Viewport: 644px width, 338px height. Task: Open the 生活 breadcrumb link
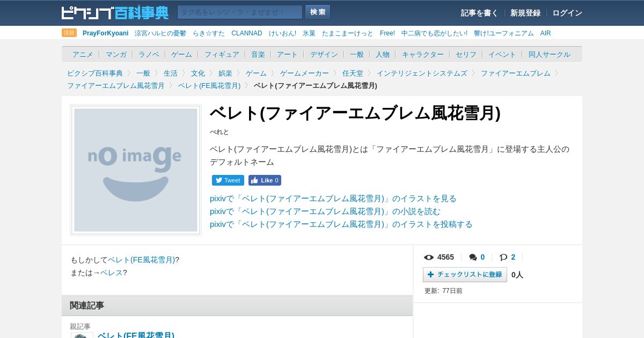pos(171,73)
